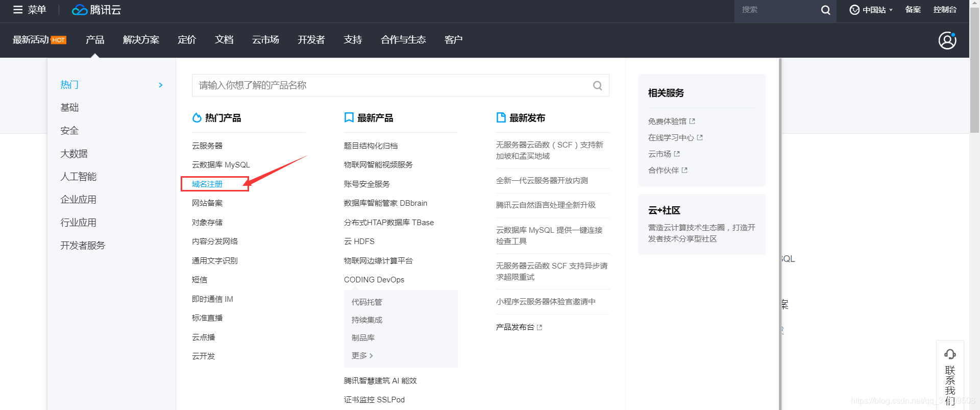Click external link icon beside 免费体验馆
Image resolution: width=980 pixels, height=410 pixels.
692,122
